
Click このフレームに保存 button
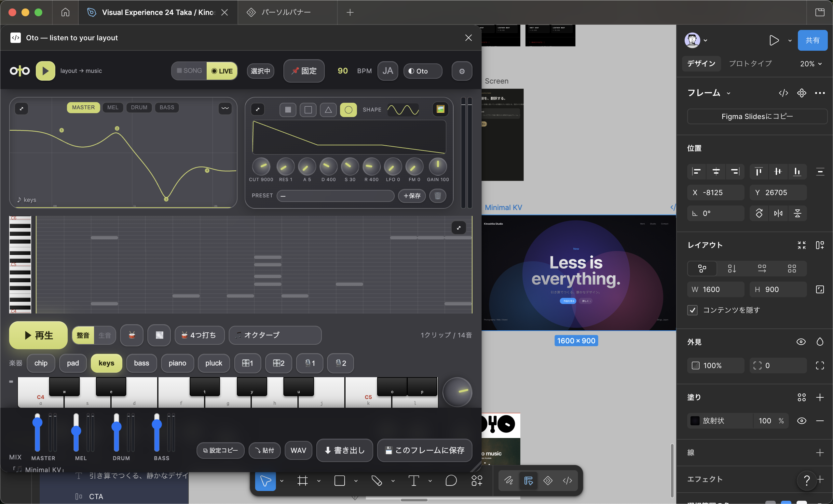point(425,450)
